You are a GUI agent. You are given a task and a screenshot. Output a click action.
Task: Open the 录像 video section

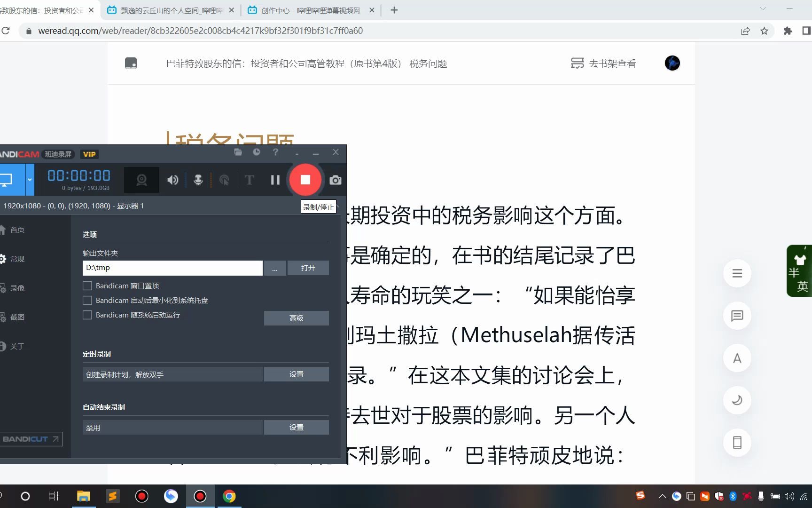click(x=17, y=288)
